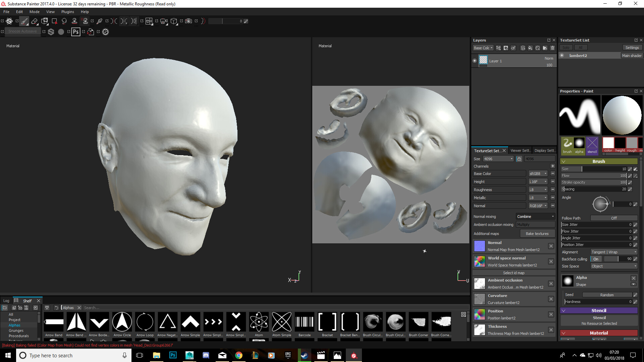Toggle Backface culling off
644x362 pixels.
[x=596, y=259]
